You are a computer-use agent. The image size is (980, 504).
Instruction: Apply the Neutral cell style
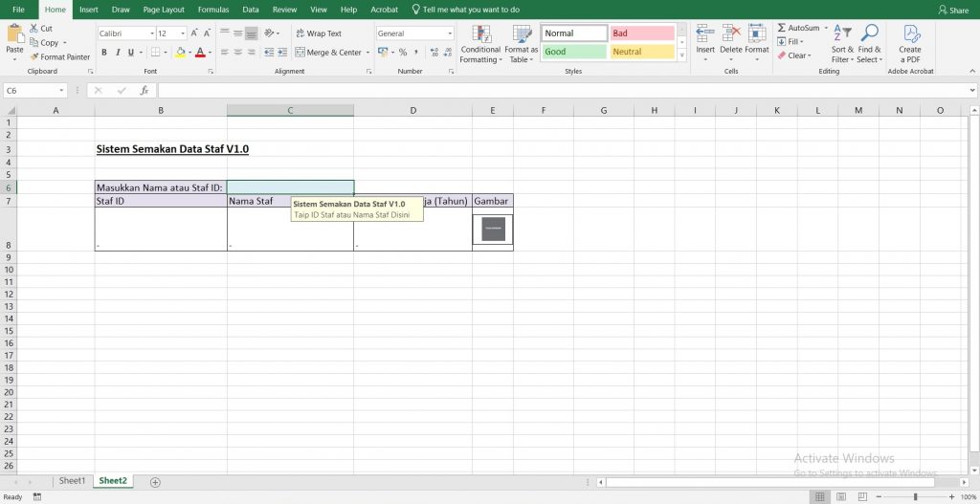[x=642, y=52]
